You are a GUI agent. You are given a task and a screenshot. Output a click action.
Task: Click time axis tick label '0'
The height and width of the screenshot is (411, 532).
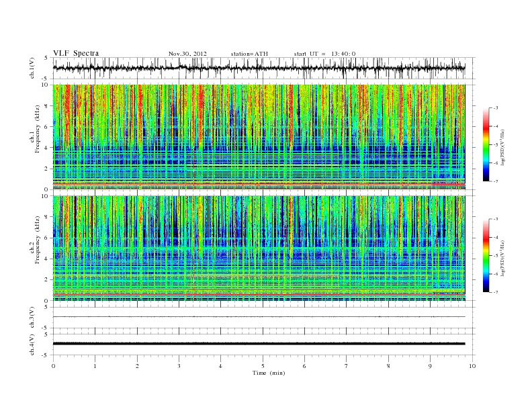53,366
